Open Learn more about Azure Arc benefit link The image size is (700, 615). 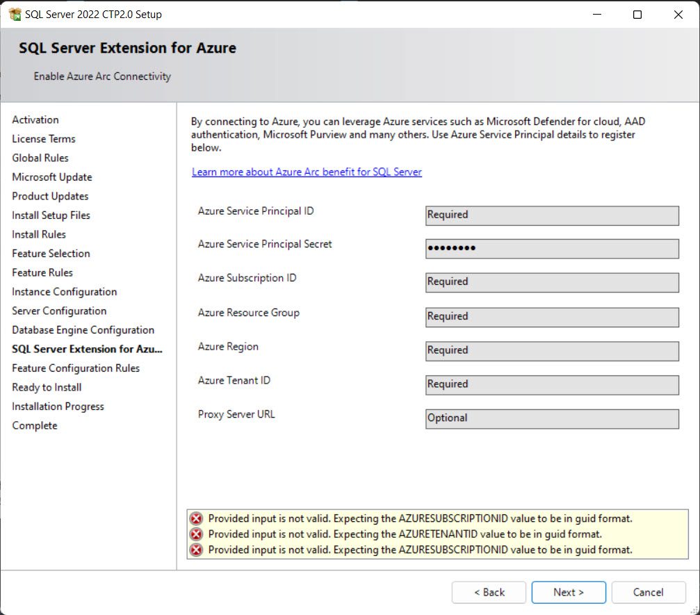[x=307, y=172]
